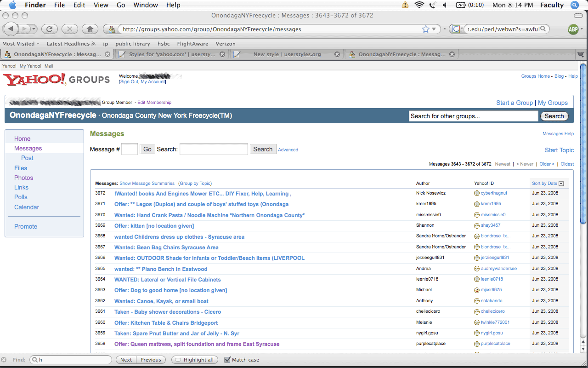Open the ABP Adblock Plus icon
588x368 pixels.
pos(573,29)
